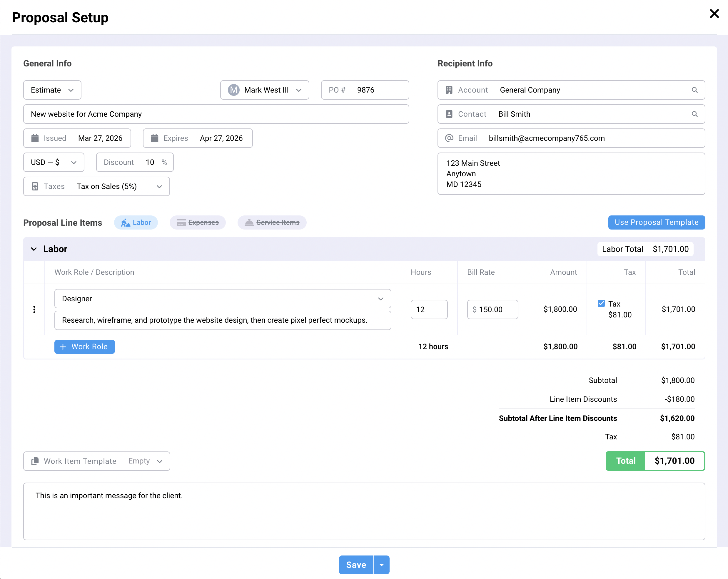The height and width of the screenshot is (579, 728).
Task: Toggle the Expenses line item pill
Action: (198, 222)
